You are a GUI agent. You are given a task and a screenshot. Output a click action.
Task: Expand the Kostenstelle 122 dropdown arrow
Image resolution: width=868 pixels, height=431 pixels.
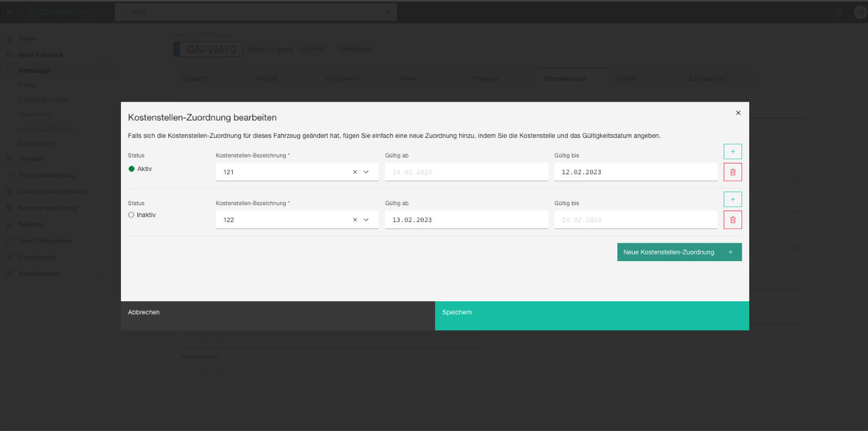click(366, 220)
